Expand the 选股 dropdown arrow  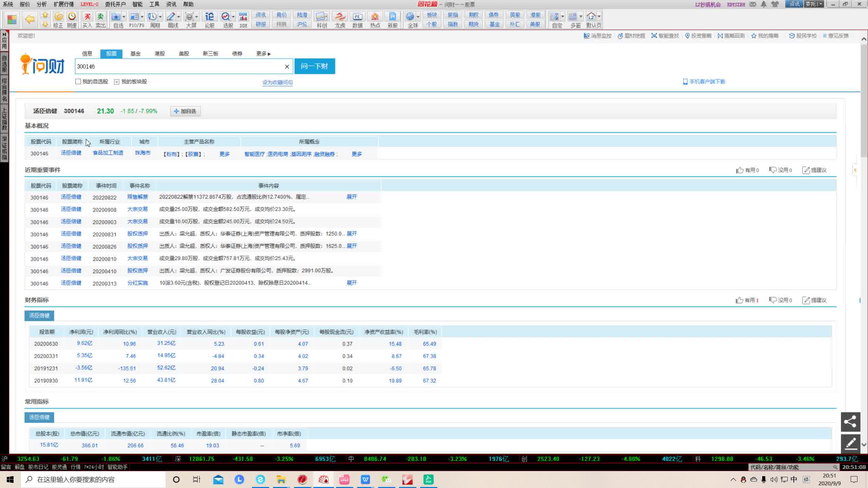tap(233, 17)
